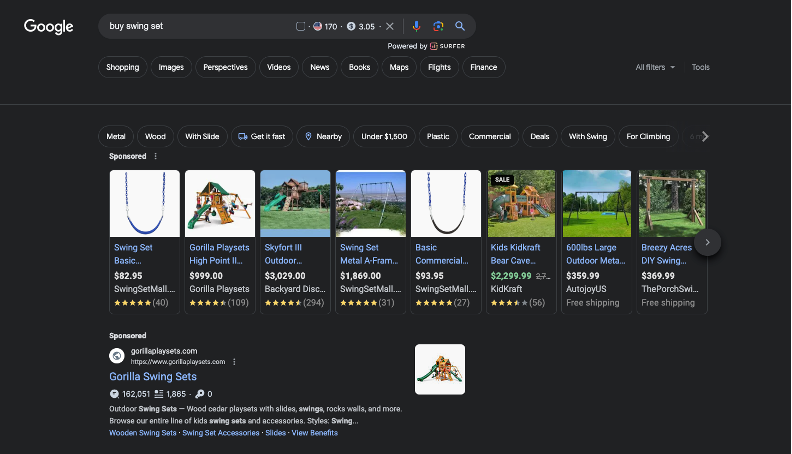The image size is (792, 454).
Task: Click the word count icon beside 1,865
Action: (x=158, y=394)
